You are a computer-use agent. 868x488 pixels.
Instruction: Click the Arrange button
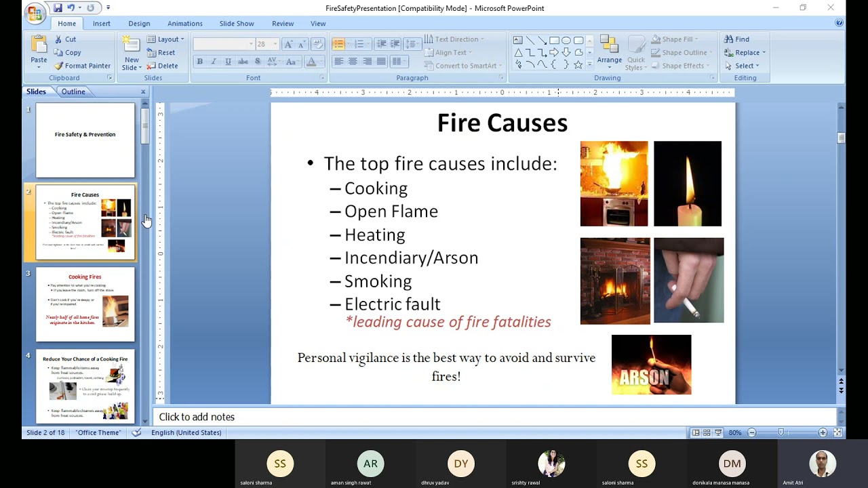point(609,53)
